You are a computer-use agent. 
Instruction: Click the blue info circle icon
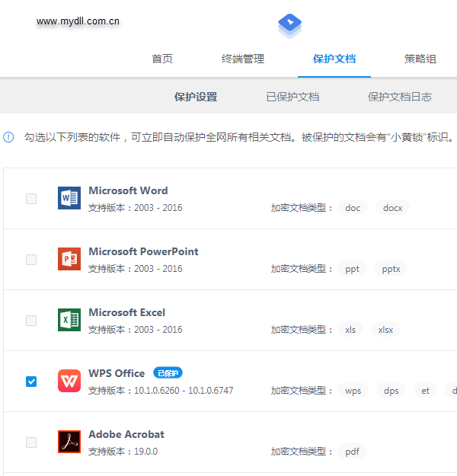point(8,137)
